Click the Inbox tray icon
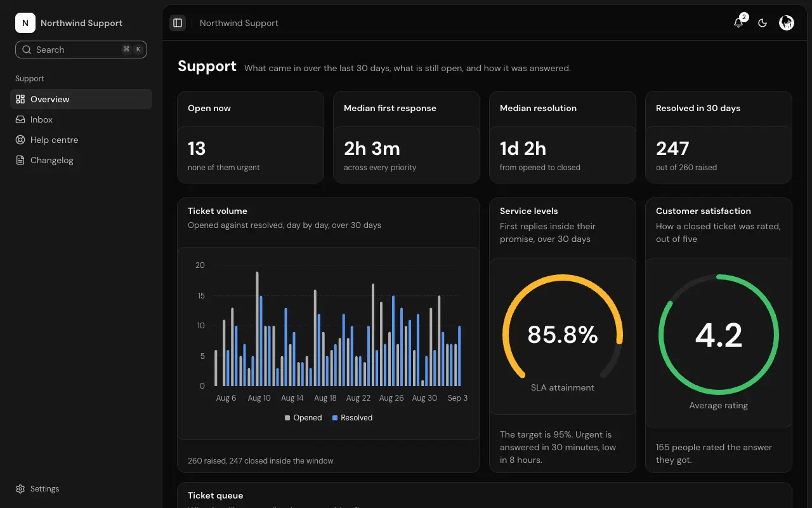Viewport: 812px width, 508px height. (x=20, y=119)
